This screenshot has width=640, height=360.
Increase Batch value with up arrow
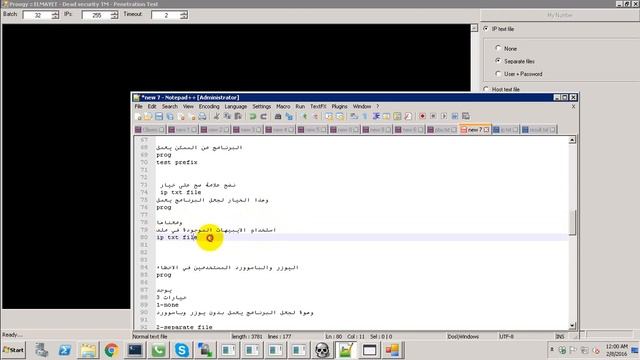click(55, 13)
